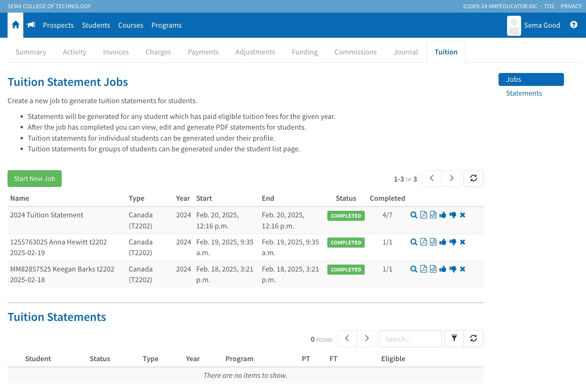Open the Statements sidebar link
This screenshot has height=392, width=586.
coord(524,93)
